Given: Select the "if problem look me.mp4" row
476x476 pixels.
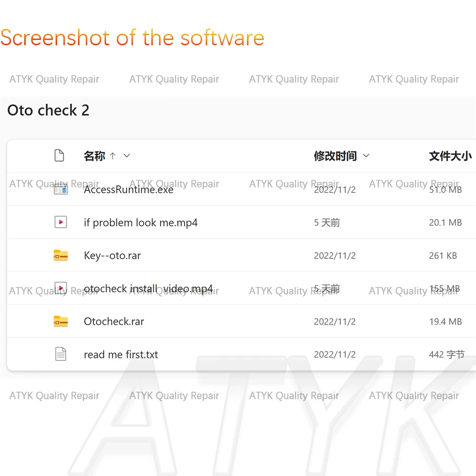Looking at the screenshot, I should click(x=141, y=222).
